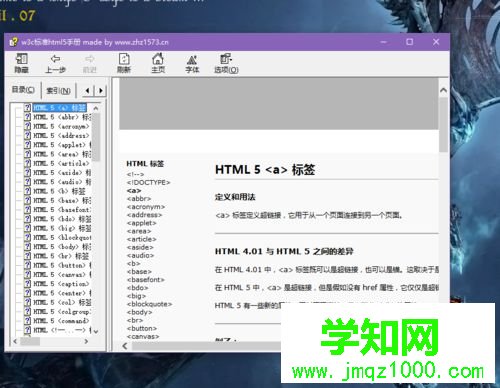Image resolution: width=500 pixels, height=388 pixels.
Task: Select tree item HTML 5 <center>
Action: coord(62,293)
